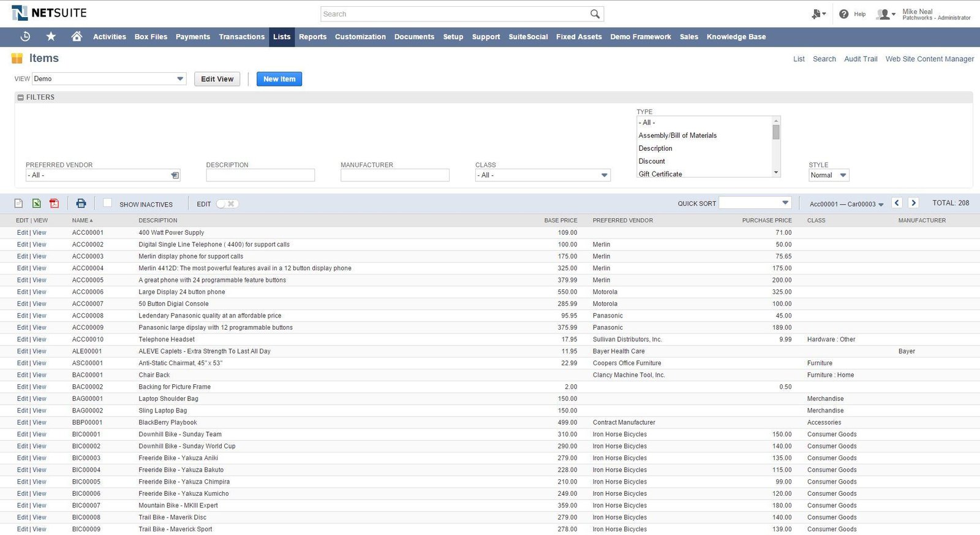Export list to PDF icon

(x=55, y=203)
